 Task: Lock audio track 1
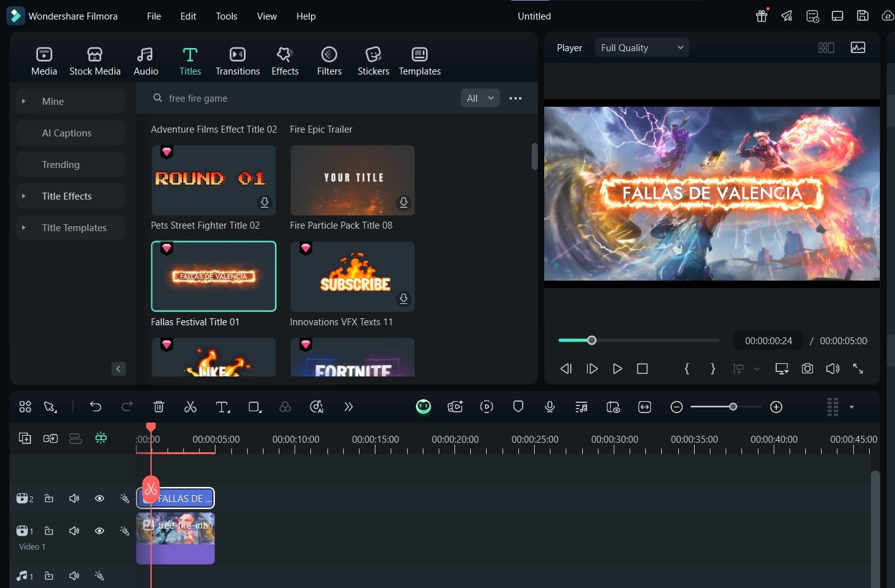(49, 575)
